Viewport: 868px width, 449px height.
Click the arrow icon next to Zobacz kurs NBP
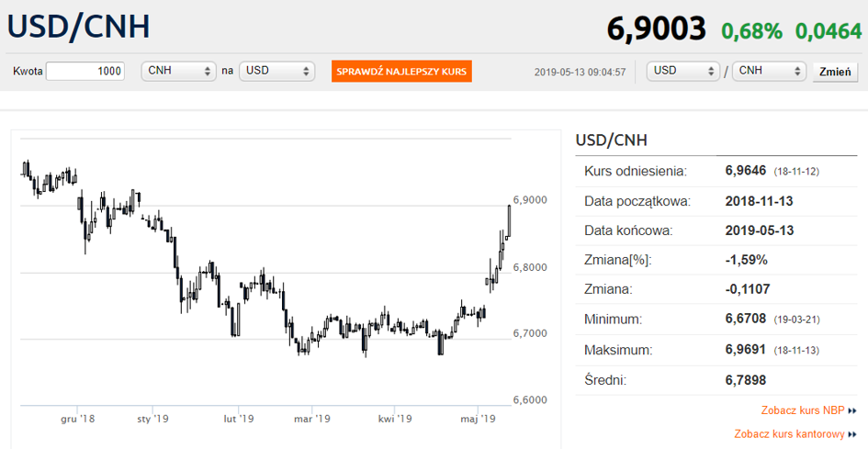tap(852, 410)
